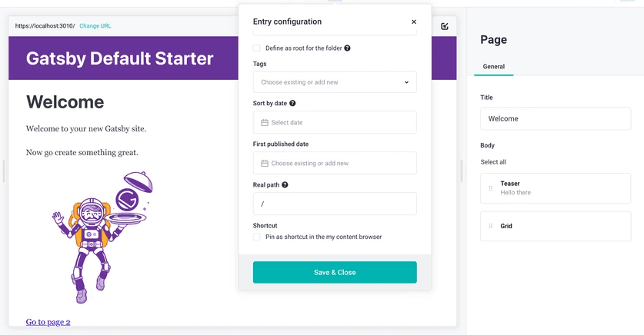Click the edit icon at preview top right

tap(445, 26)
